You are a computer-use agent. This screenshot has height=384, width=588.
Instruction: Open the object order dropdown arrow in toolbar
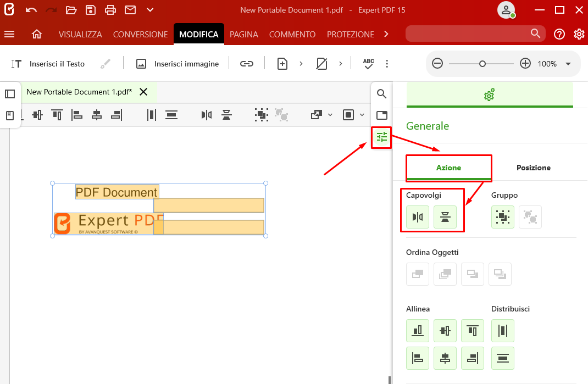tap(330, 115)
